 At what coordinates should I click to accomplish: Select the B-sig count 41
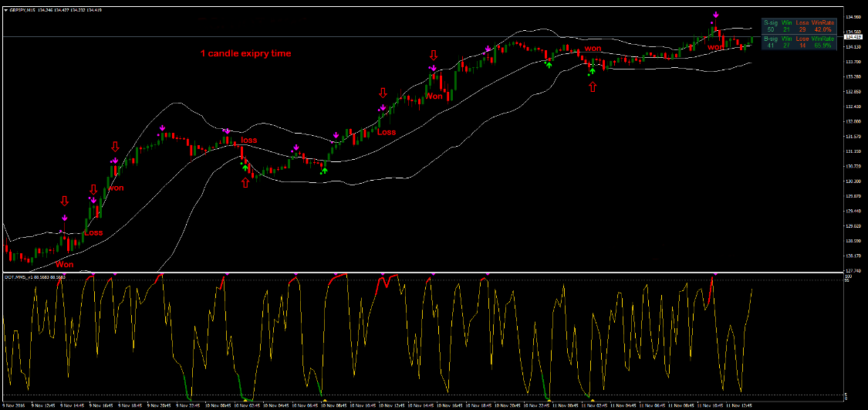point(771,46)
